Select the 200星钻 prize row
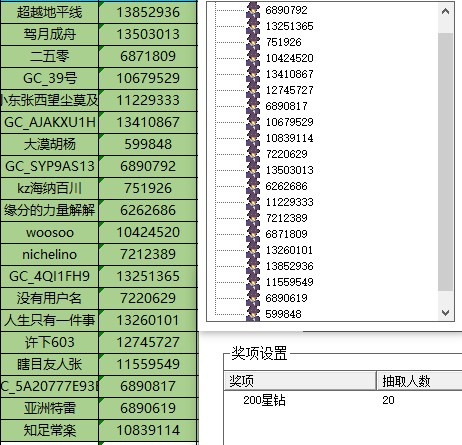Viewport: 462px width, 445px height. coord(343,400)
